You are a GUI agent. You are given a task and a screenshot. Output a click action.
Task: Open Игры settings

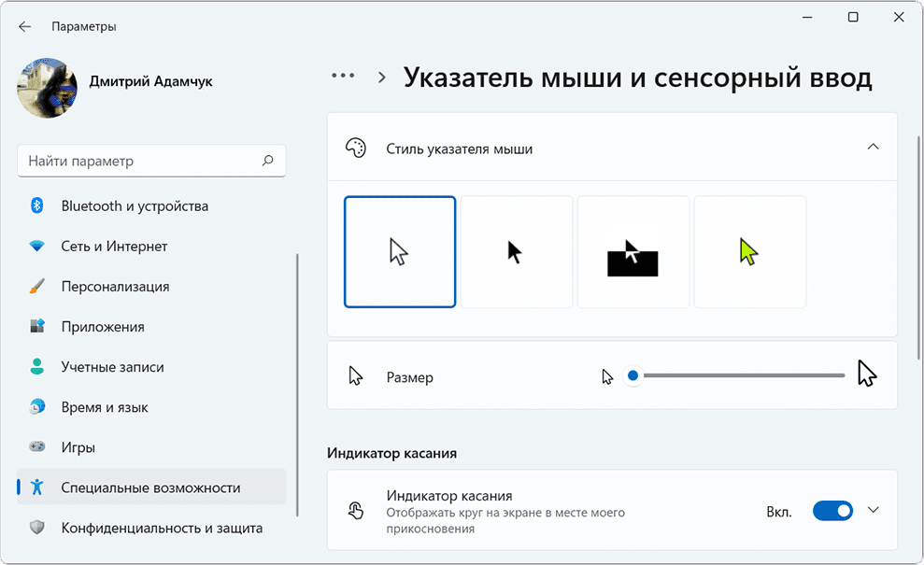click(151, 447)
